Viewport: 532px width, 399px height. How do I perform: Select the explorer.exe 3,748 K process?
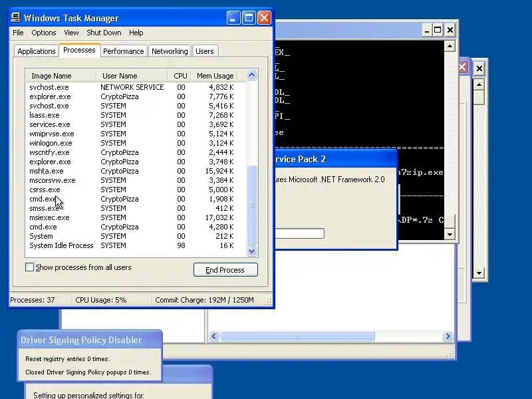(136, 162)
